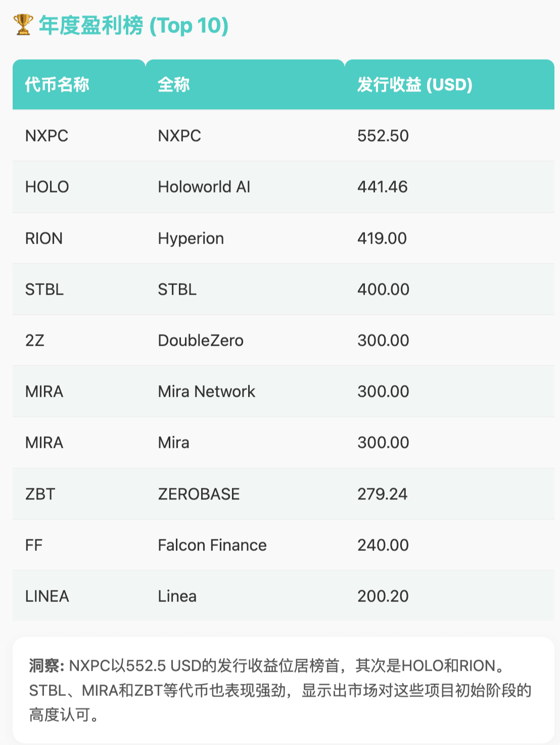Select the 代币名称 column header

pyautogui.click(x=57, y=84)
